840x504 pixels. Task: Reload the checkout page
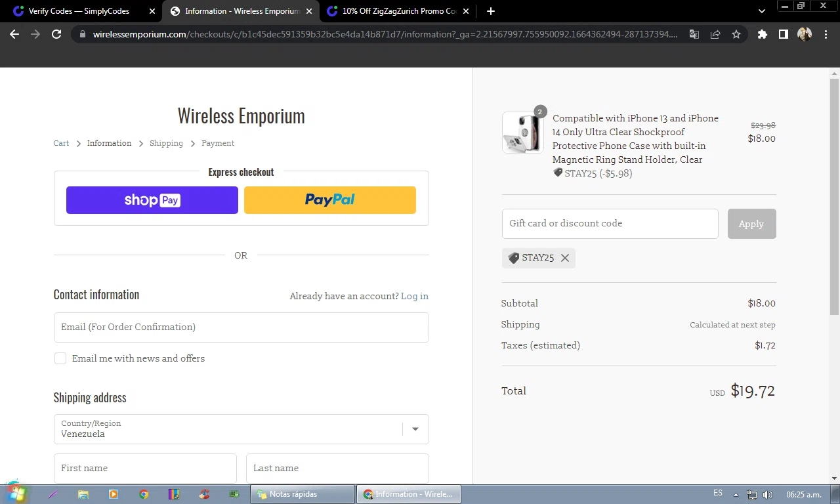[x=56, y=34]
